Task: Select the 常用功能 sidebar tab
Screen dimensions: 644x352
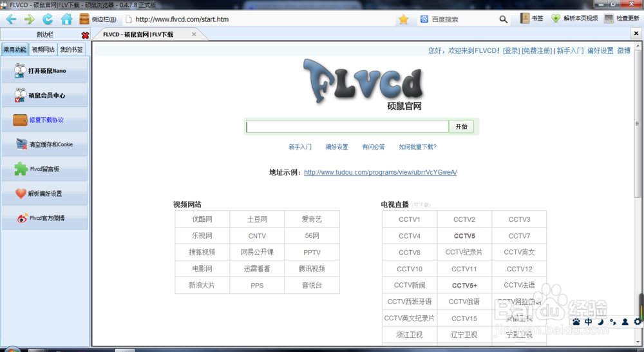Action: click(15, 50)
